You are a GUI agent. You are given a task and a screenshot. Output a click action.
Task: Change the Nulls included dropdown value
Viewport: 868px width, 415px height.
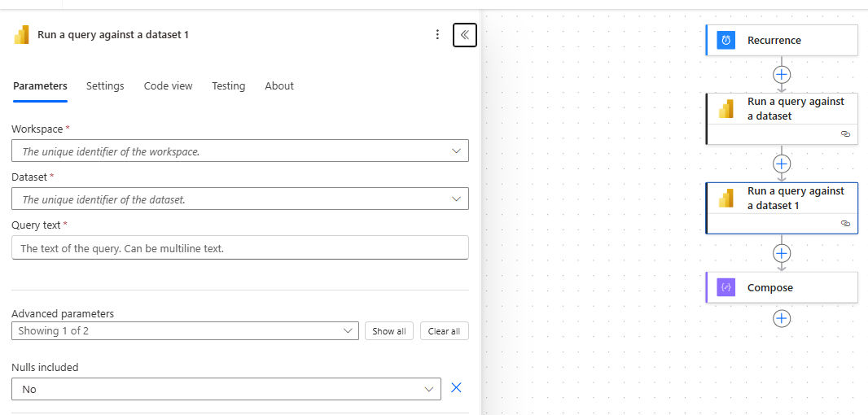[x=226, y=389]
